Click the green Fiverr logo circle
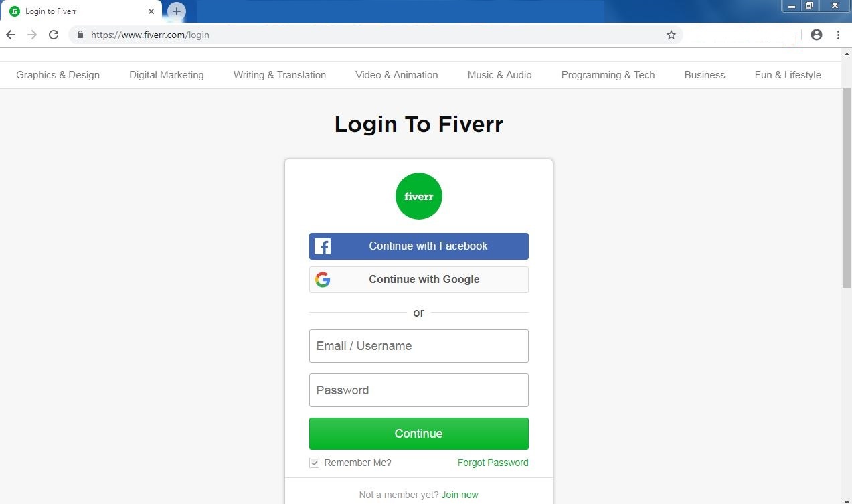 coord(419,196)
